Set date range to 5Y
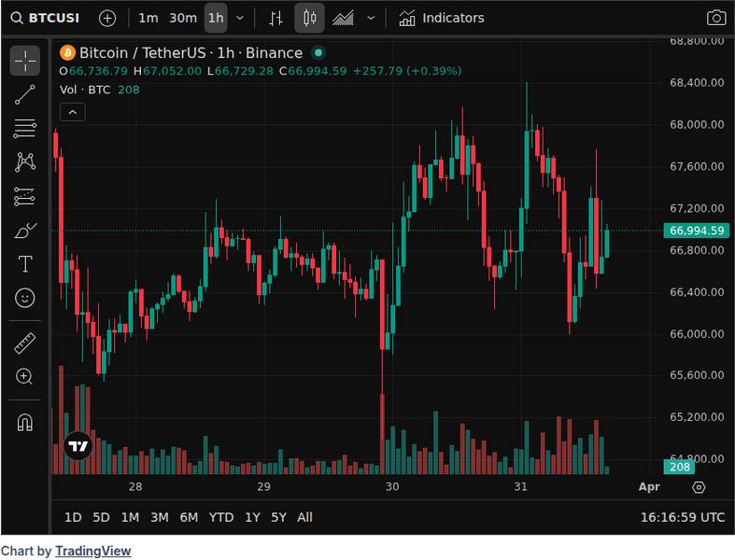Image resolution: width=735 pixels, height=560 pixels. coord(278,517)
